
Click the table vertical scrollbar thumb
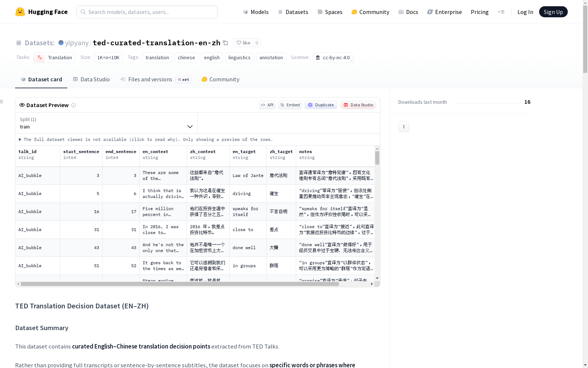[377, 158]
